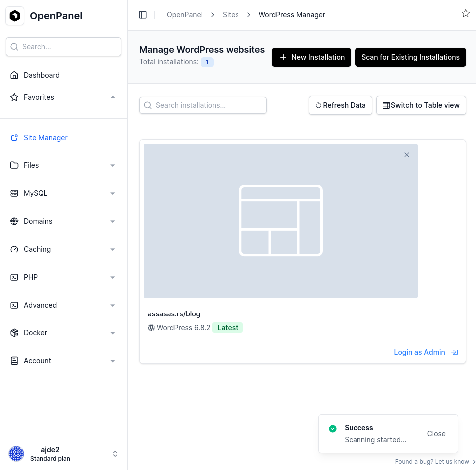
Task: Close the Success notification
Action: point(436,434)
